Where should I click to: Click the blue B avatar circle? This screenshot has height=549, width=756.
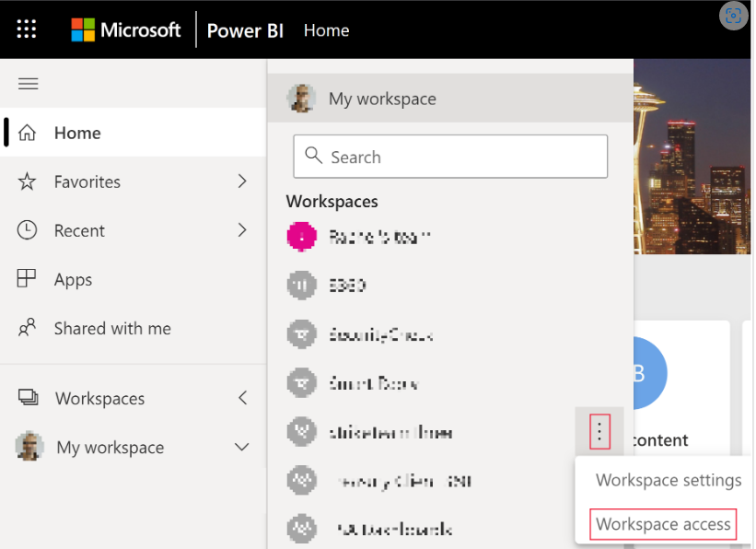tap(650, 373)
